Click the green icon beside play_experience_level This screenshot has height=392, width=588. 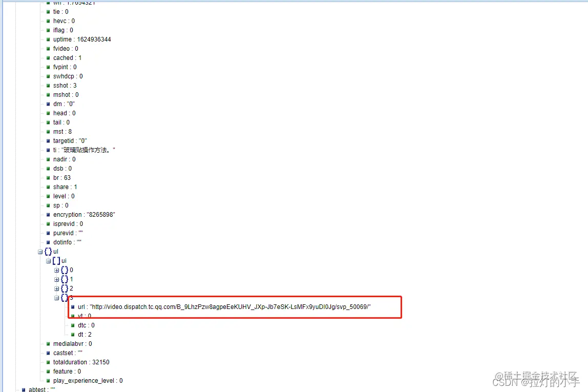coord(48,381)
